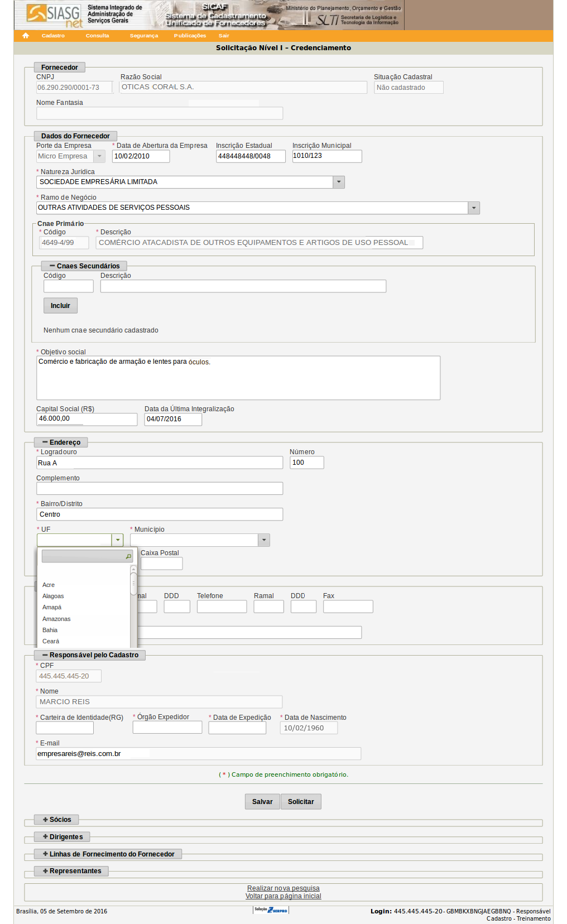Open Natureza Jurídica dropdown arrow
Screen dimensions: 567x924
tap(339, 182)
